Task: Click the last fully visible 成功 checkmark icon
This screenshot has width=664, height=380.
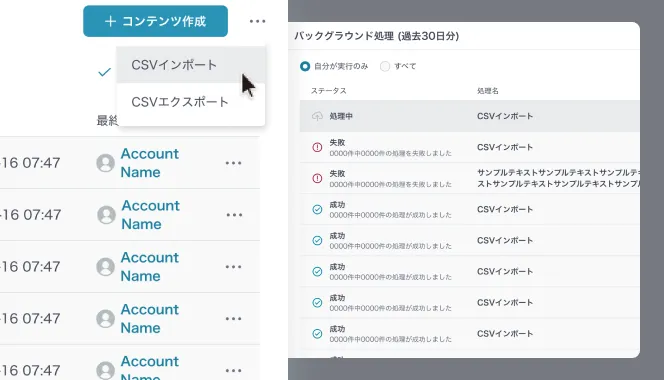Action: click(317, 333)
